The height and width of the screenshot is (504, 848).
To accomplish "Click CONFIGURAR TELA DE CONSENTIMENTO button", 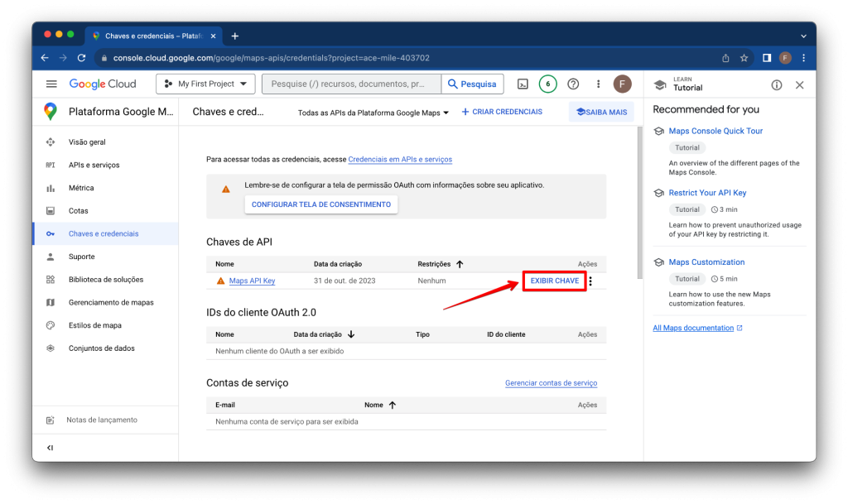I will point(321,204).
